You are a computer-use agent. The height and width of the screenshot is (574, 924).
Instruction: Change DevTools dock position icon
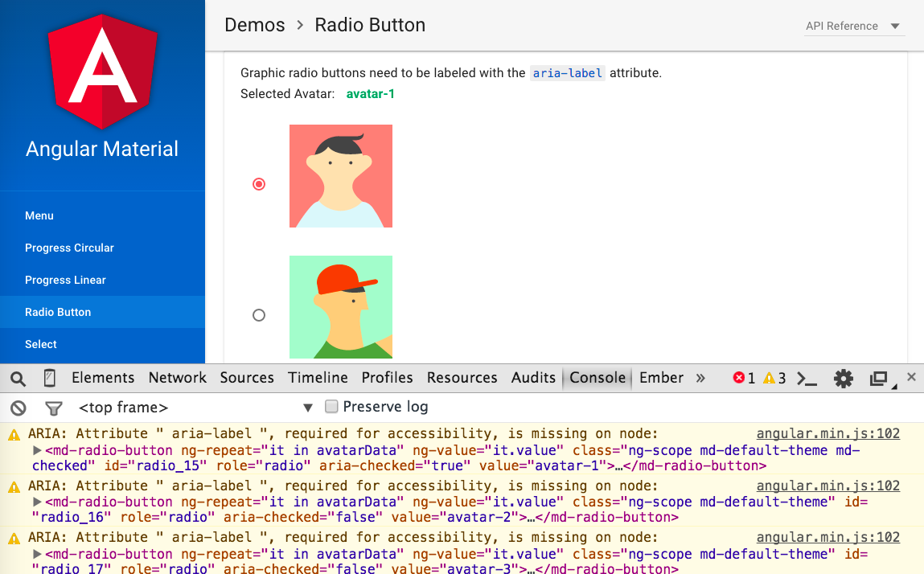879,377
